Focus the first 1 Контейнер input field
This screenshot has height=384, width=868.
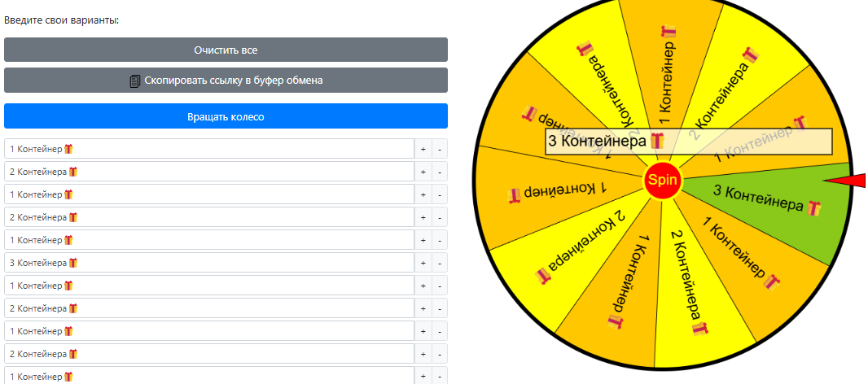click(x=209, y=149)
